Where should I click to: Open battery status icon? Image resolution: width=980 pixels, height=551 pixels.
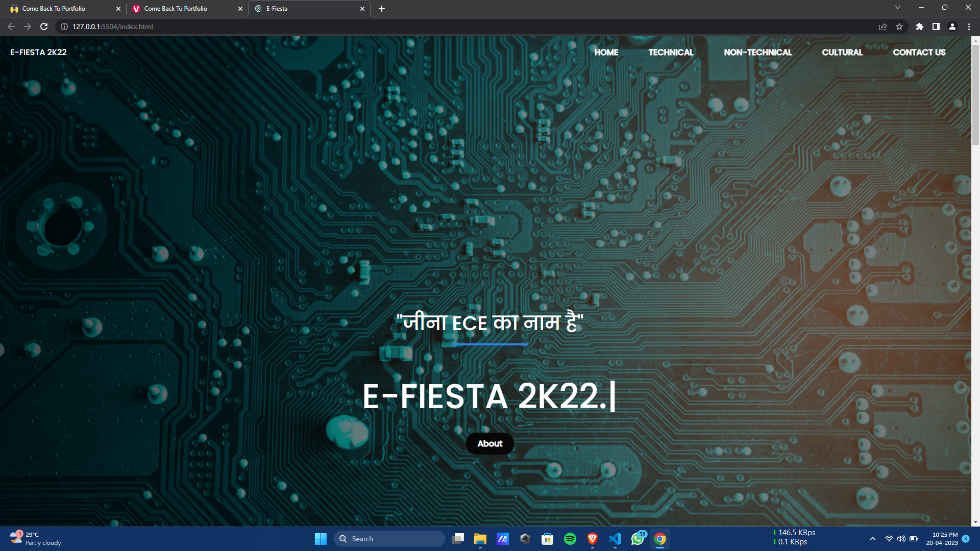(914, 539)
